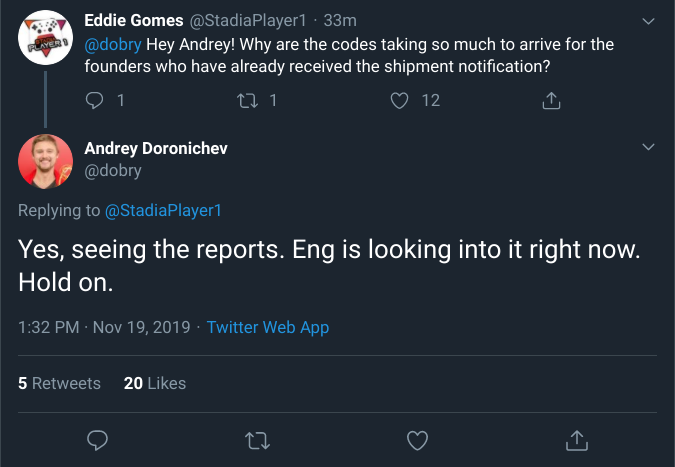Share Andrey Doronichev's reply

(x=576, y=439)
